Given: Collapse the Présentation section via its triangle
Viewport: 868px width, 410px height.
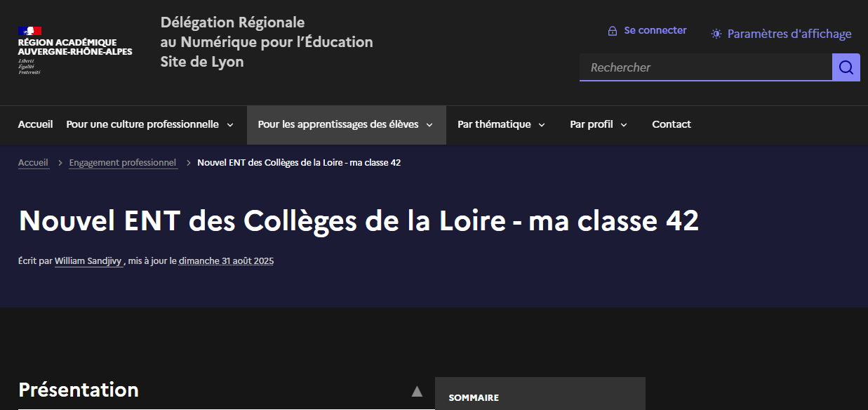Looking at the screenshot, I should pos(418,391).
